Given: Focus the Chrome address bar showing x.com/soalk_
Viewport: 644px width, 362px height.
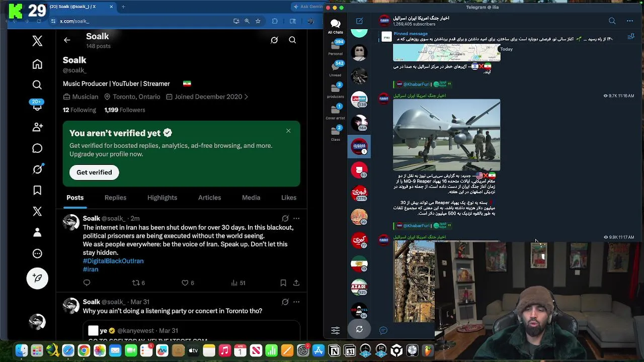Looking at the screenshot, I should (143, 21).
